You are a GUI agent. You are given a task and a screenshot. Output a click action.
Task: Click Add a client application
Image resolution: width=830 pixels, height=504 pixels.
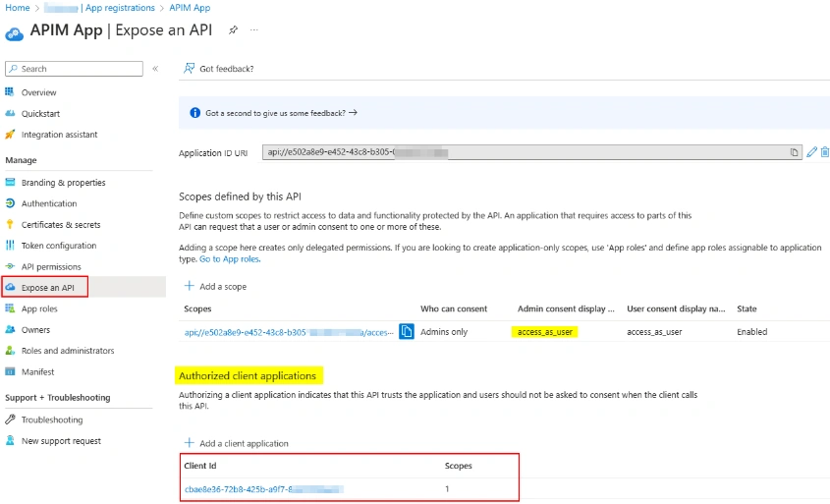click(x=236, y=444)
